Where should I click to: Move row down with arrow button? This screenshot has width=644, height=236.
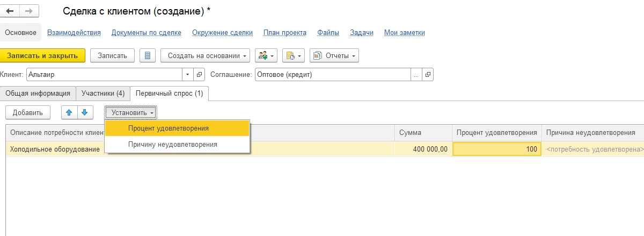[85, 112]
